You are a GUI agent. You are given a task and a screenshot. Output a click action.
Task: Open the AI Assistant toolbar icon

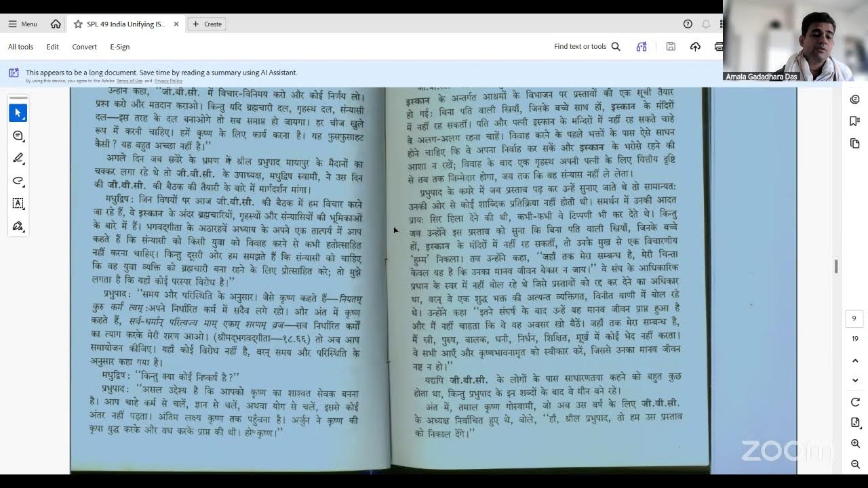pyautogui.click(x=642, y=46)
